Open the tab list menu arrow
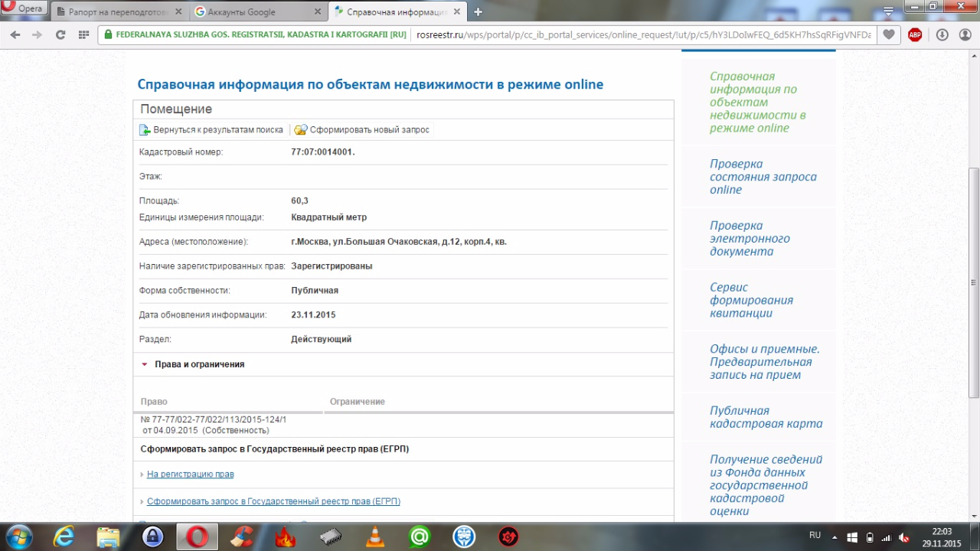 pos(888,12)
